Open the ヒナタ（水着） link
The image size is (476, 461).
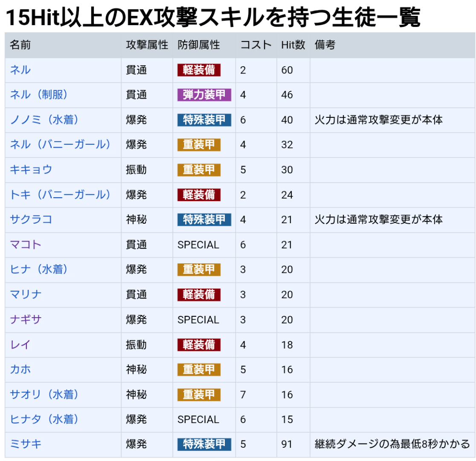pyautogui.click(x=44, y=419)
